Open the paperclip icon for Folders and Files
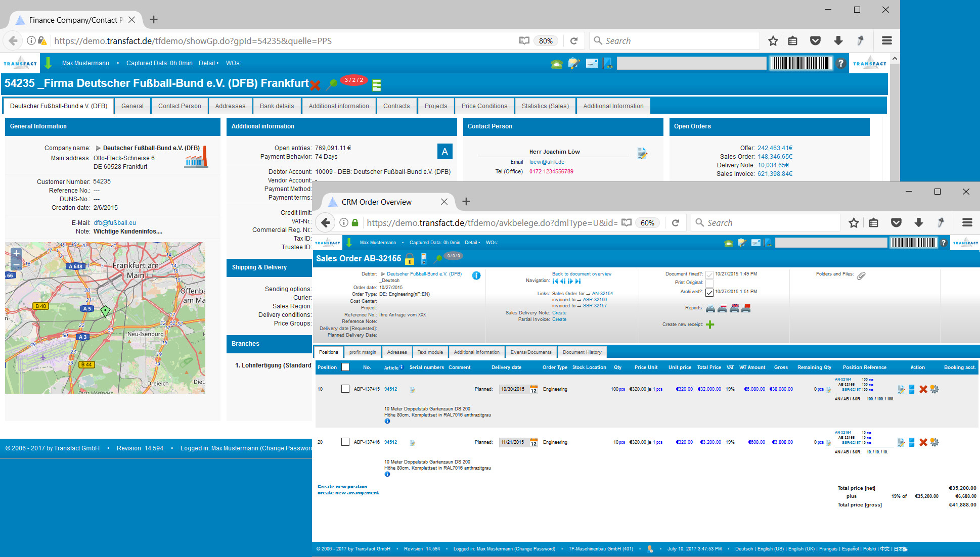The height and width of the screenshot is (557, 980). (861, 275)
